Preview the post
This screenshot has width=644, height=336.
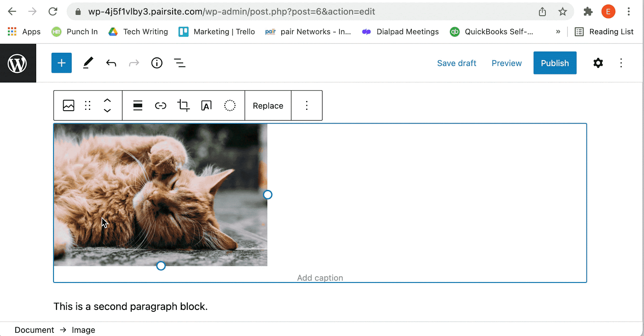[506, 63]
